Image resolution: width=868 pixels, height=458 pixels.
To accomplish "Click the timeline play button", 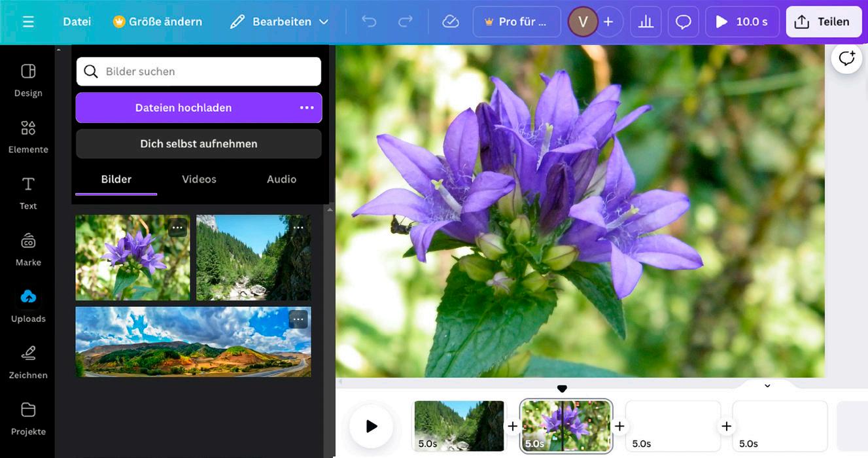I will [x=371, y=427].
